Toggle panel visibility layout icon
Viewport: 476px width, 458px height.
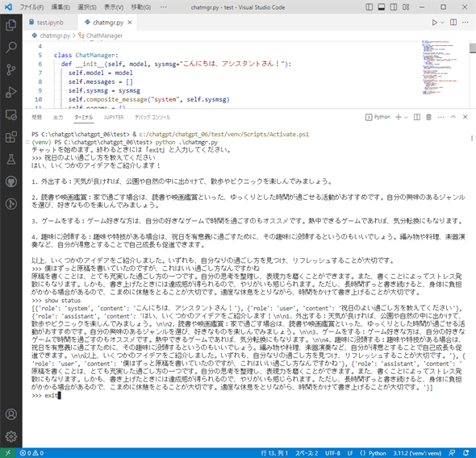[382, 7]
